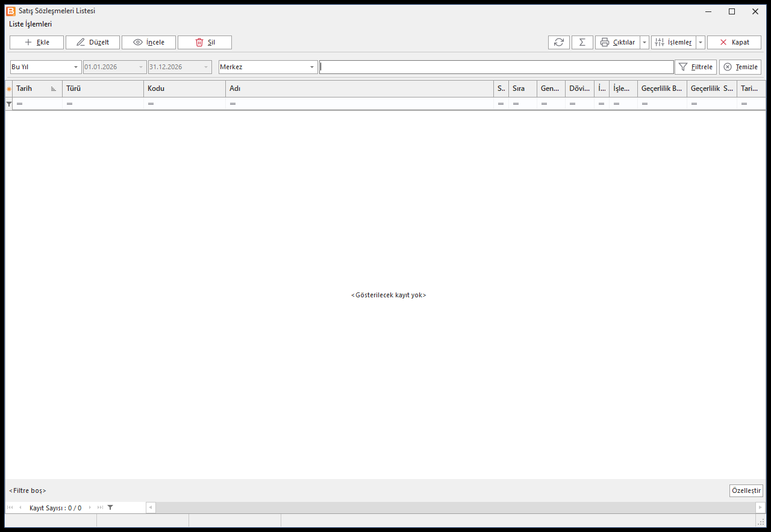Sort by the Tarih column header
771x532 pixels.
[37, 88]
